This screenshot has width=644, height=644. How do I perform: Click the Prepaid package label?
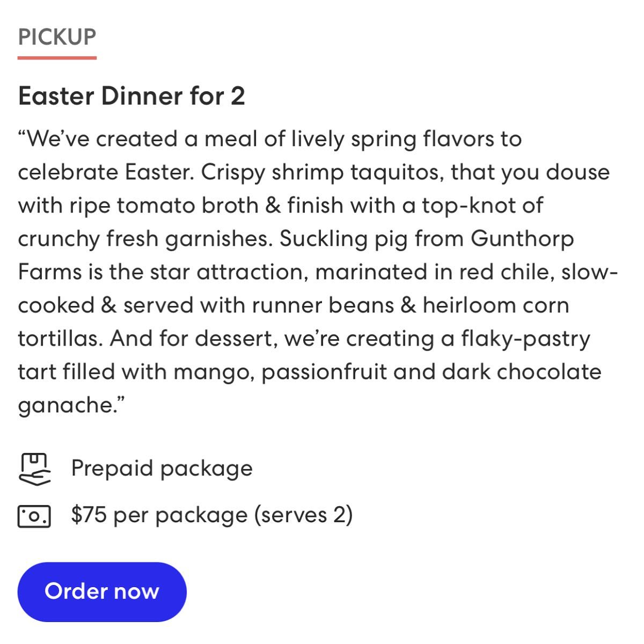pos(162,468)
